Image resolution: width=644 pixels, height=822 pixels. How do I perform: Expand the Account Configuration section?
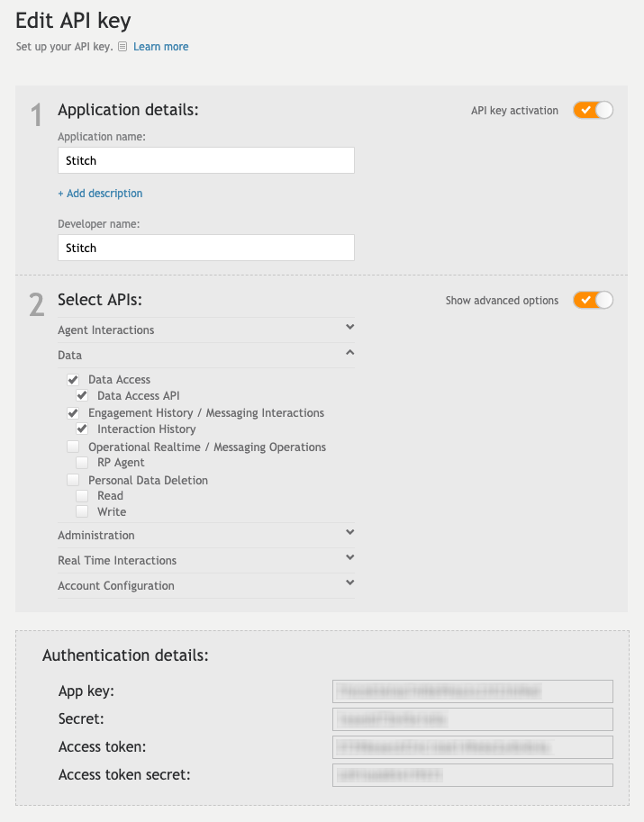[x=350, y=583]
